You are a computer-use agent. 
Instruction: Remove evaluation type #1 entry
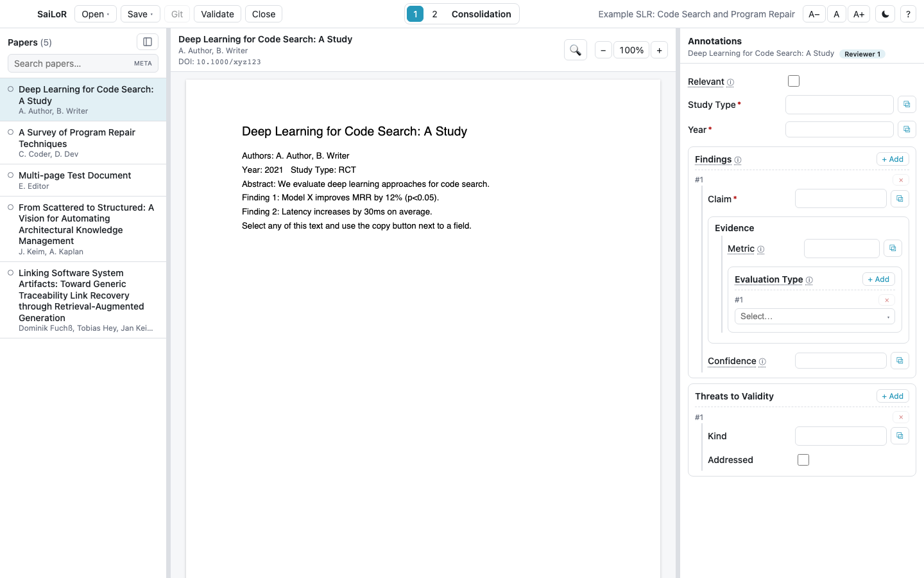[x=887, y=300]
